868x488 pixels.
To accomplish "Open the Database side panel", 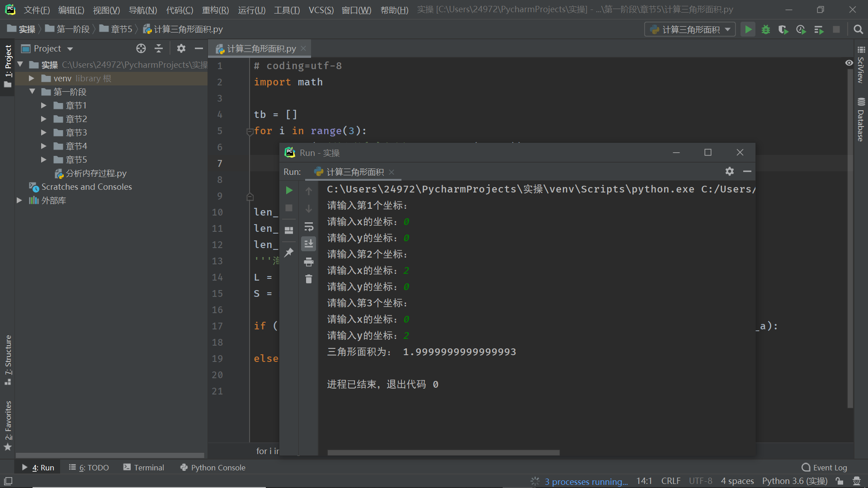I will [x=861, y=120].
